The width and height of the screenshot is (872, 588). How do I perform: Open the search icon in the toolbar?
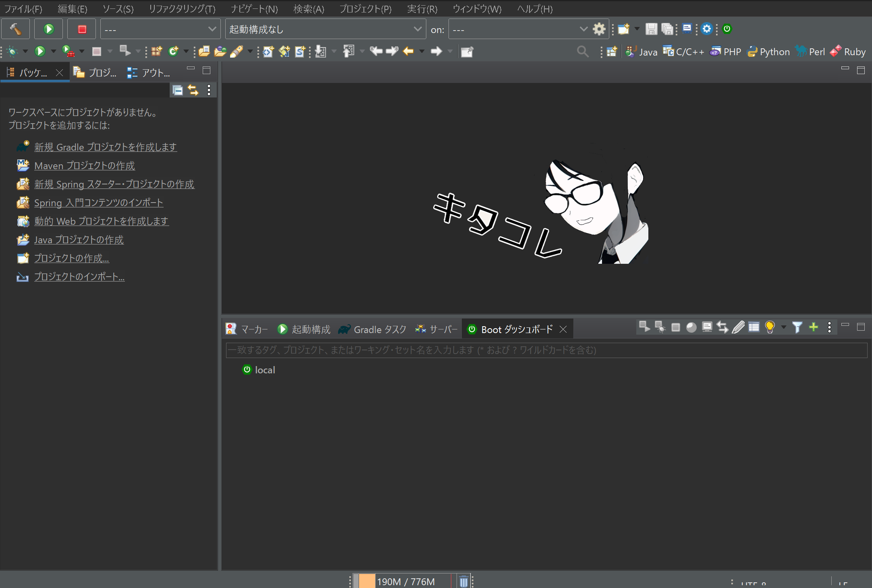coord(583,52)
